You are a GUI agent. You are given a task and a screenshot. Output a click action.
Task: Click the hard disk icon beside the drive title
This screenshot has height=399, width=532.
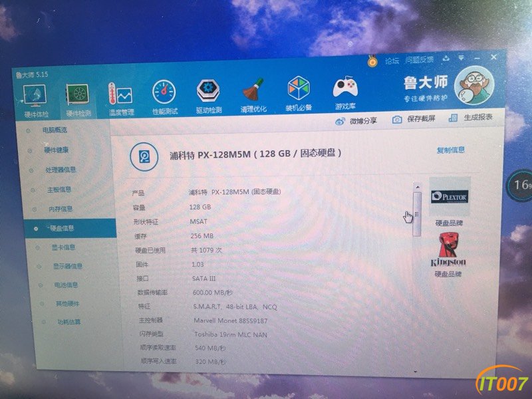pos(144,157)
